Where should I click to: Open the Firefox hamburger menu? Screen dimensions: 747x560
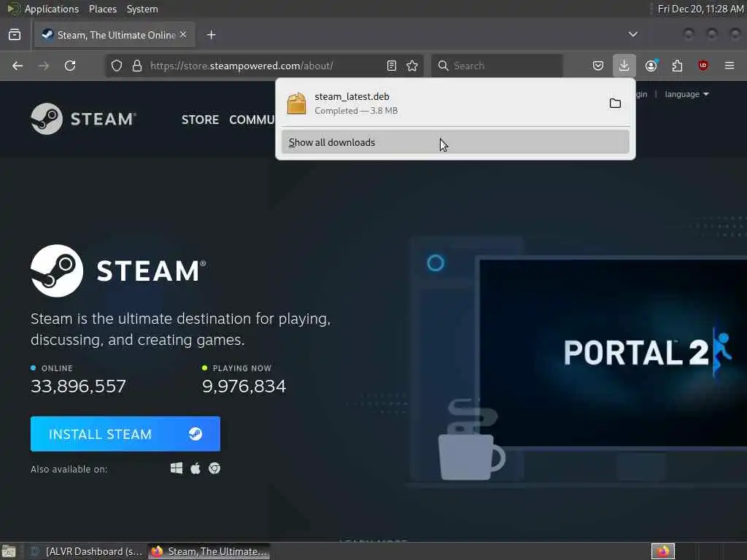point(729,66)
